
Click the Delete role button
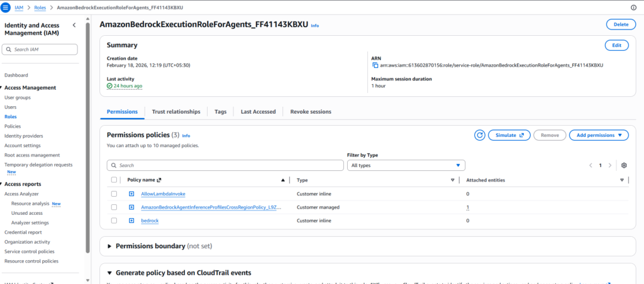click(x=620, y=25)
